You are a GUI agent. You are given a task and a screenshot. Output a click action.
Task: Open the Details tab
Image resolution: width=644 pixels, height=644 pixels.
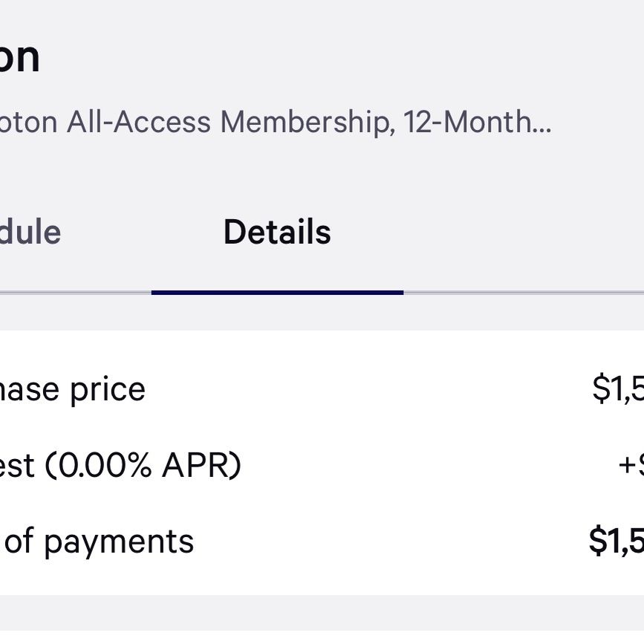(277, 232)
